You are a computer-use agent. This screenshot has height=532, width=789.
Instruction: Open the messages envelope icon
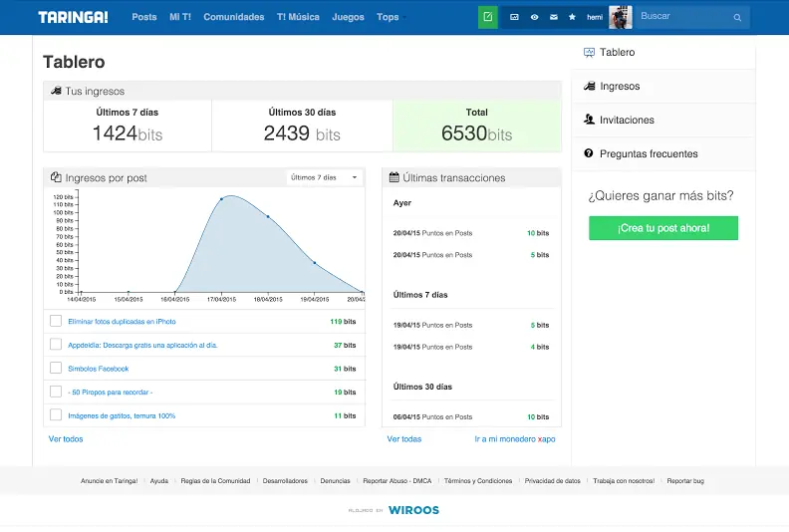554,17
